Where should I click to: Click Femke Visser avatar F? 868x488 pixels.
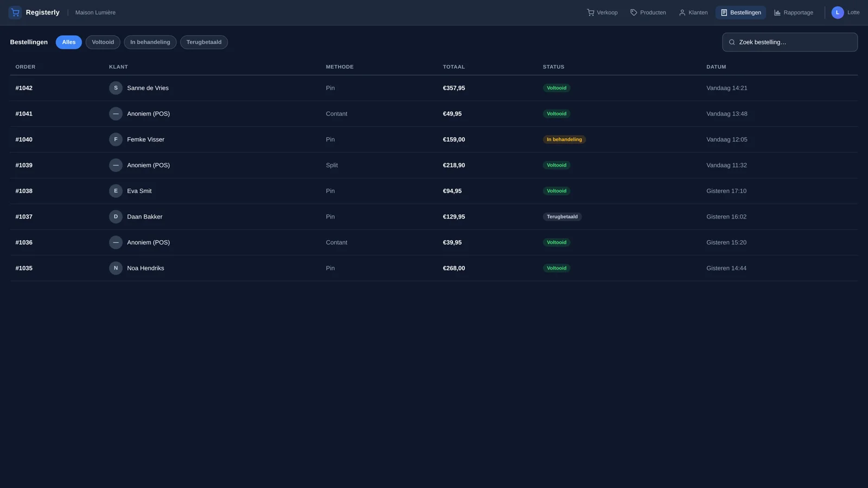116,139
